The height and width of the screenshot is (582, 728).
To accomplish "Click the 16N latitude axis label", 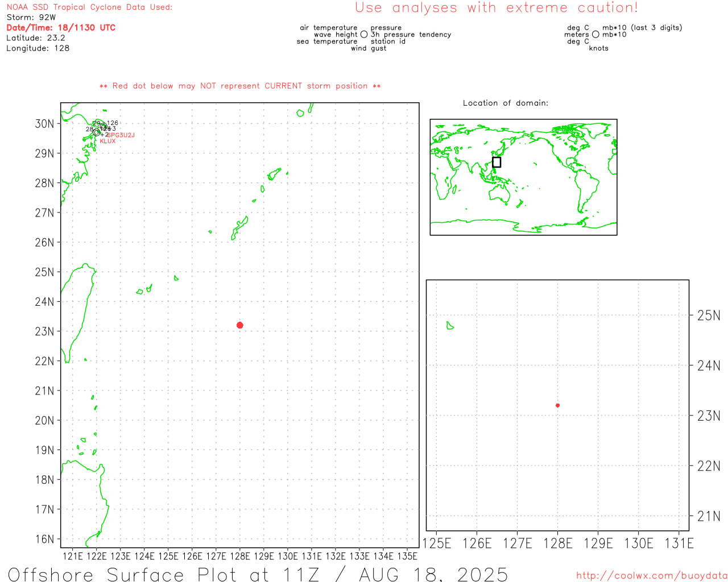I will tap(44, 539).
